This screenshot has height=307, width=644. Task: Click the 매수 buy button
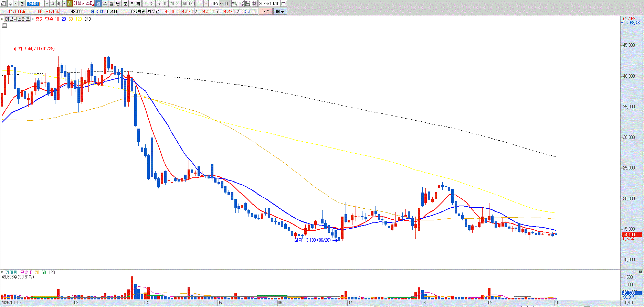(x=266, y=11)
